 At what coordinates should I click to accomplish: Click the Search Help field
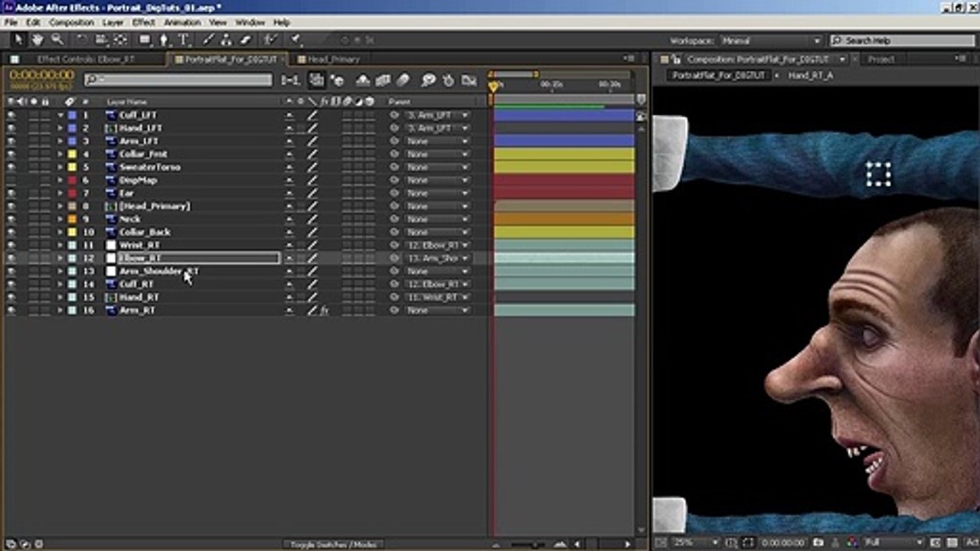[902, 41]
